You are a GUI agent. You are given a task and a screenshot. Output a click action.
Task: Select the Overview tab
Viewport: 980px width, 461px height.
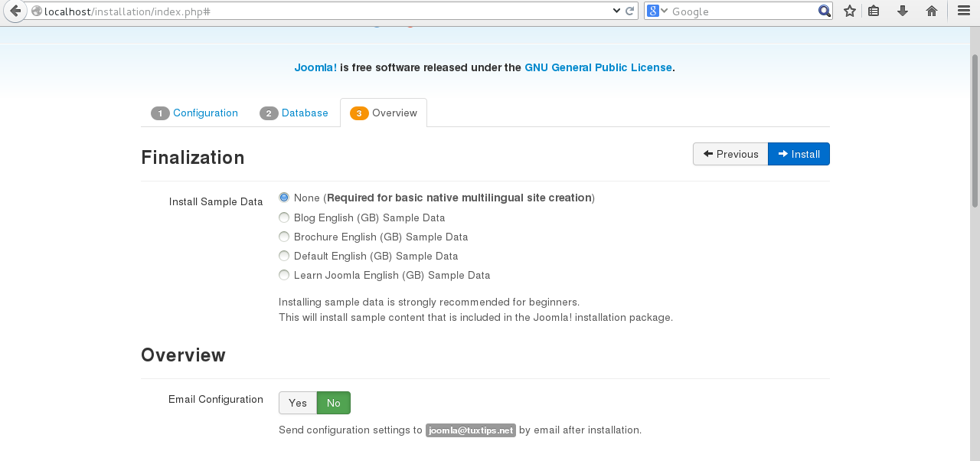(384, 113)
